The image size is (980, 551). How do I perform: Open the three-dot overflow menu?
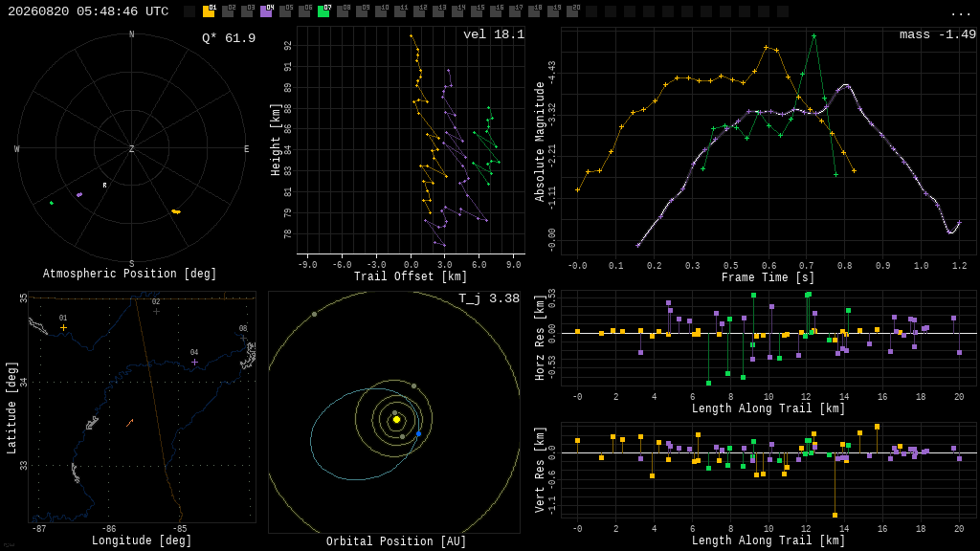[x=961, y=13]
